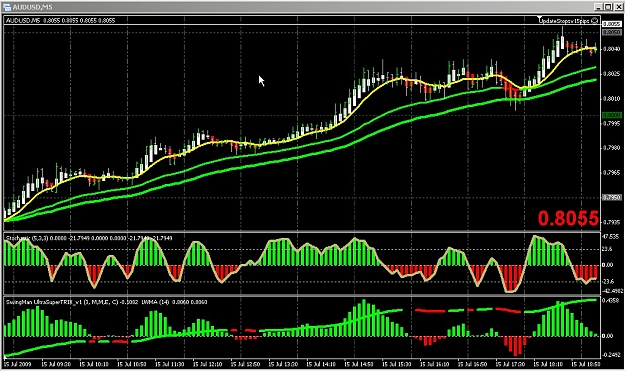Click the -23.6 level on Stochastic scale
This screenshot has width=625, height=371.
pyautogui.click(x=608, y=281)
